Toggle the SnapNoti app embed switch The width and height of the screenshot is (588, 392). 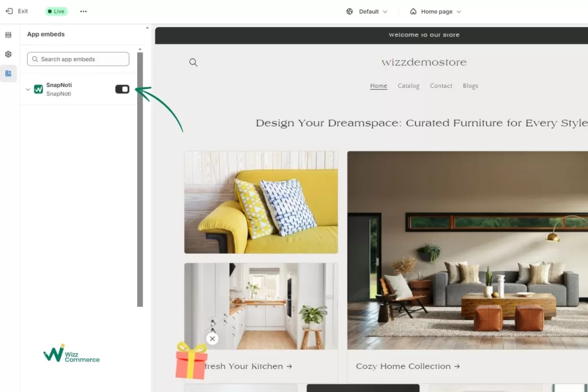click(122, 89)
